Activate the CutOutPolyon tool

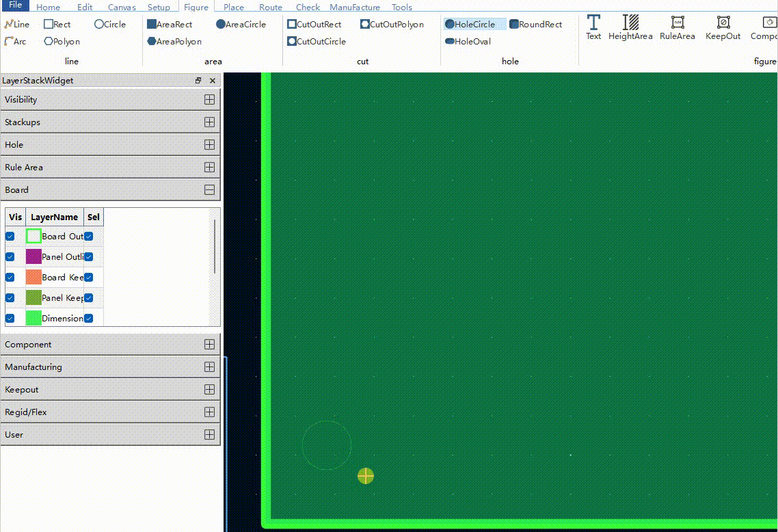[x=392, y=25]
